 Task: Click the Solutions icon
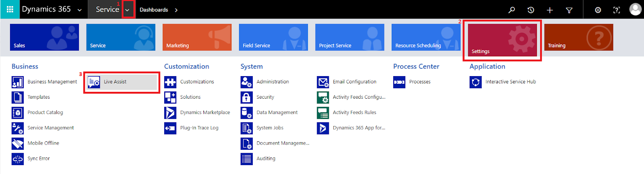[170, 97]
